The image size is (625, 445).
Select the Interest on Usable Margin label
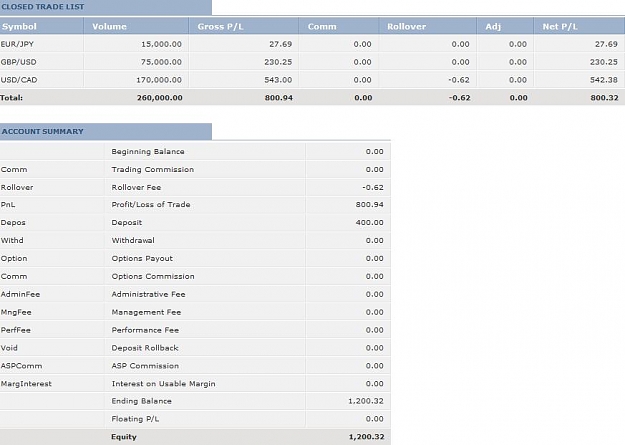click(x=163, y=384)
